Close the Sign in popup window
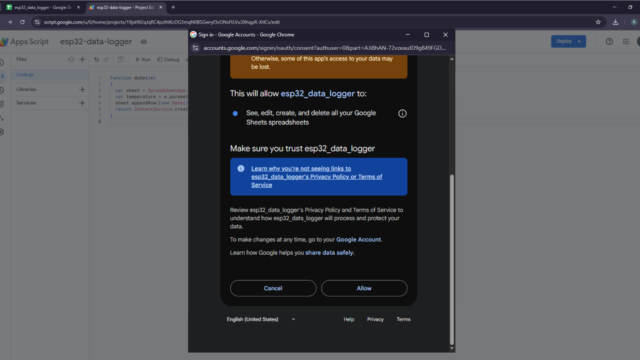640x360 pixels. click(x=445, y=35)
